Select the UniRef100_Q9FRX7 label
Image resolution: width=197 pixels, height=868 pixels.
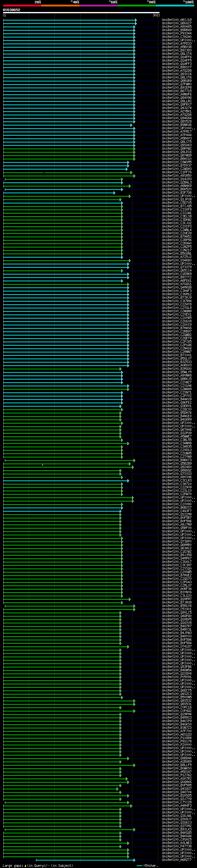click(x=177, y=104)
